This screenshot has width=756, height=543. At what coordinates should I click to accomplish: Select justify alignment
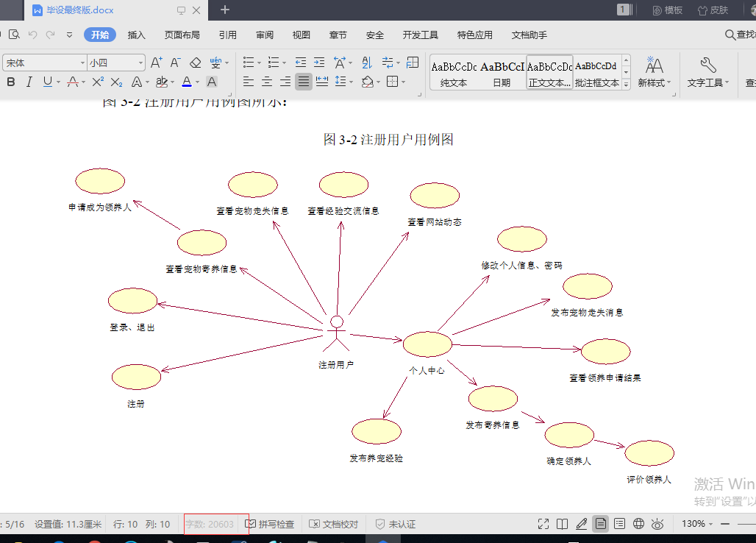(x=303, y=82)
